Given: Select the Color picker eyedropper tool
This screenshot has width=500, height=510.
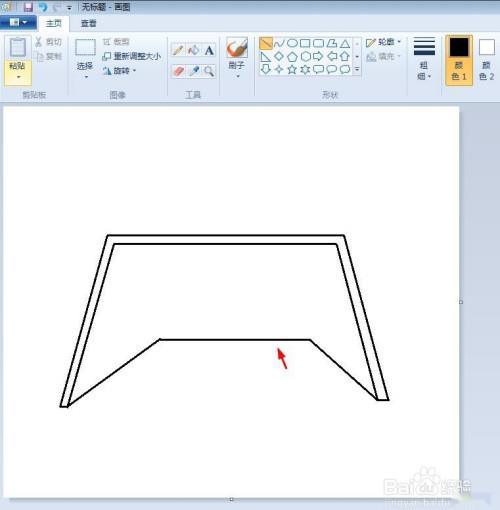Looking at the screenshot, I should pyautogui.click(x=194, y=71).
